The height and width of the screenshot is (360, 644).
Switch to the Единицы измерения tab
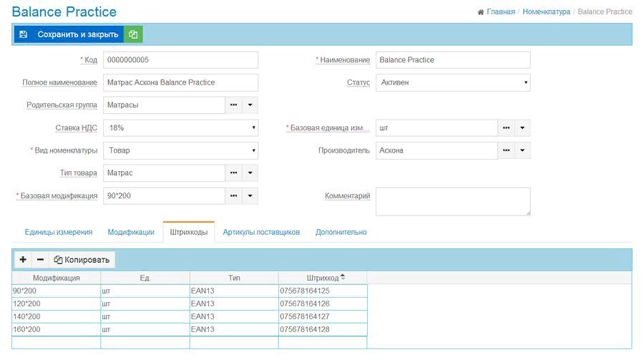pos(59,232)
